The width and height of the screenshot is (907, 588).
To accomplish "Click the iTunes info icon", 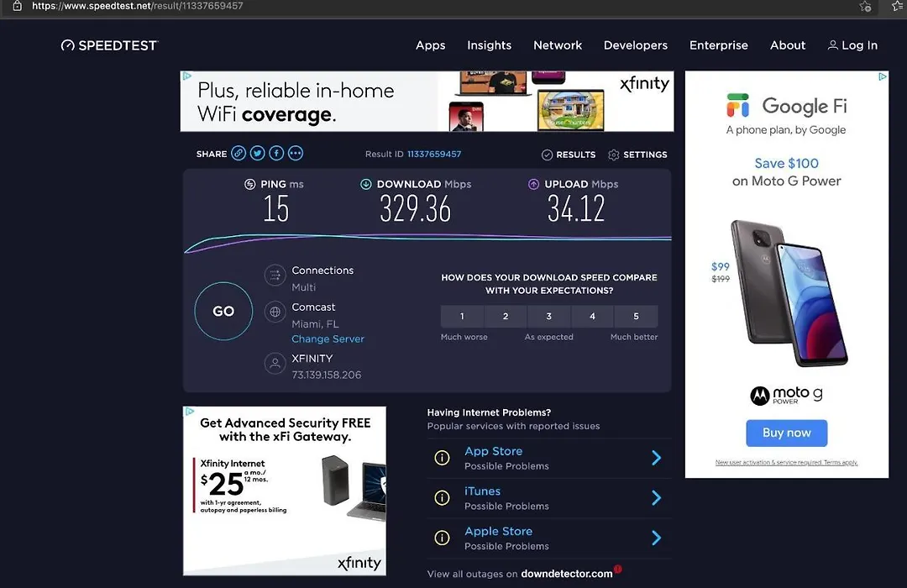I will coord(442,498).
